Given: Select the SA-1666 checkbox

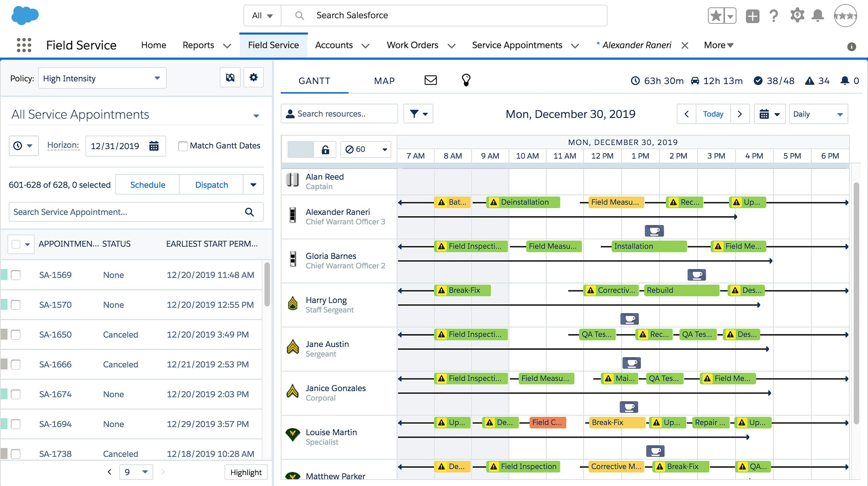Looking at the screenshot, I should (x=16, y=364).
